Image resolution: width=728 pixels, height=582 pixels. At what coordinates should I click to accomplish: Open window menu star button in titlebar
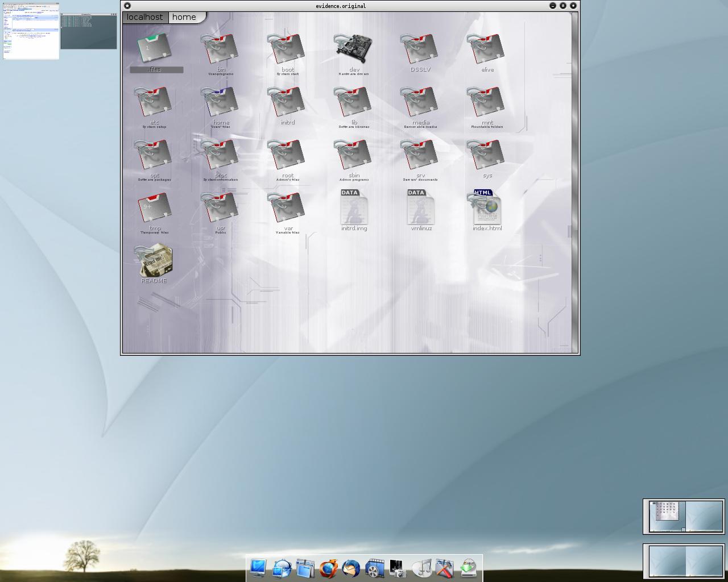pyautogui.click(x=127, y=6)
